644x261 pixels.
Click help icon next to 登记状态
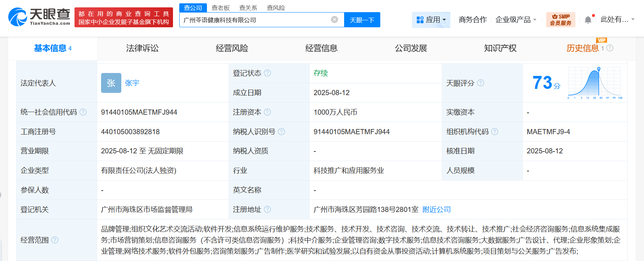click(267, 73)
